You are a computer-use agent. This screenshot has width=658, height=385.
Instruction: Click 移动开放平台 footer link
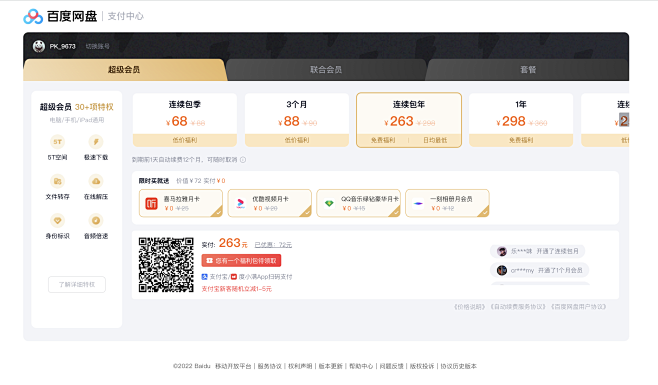click(x=233, y=366)
